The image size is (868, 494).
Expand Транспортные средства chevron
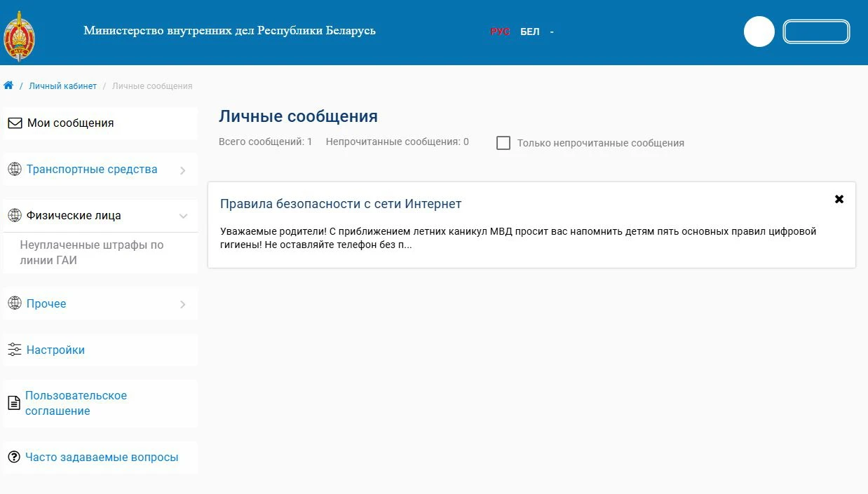(182, 170)
